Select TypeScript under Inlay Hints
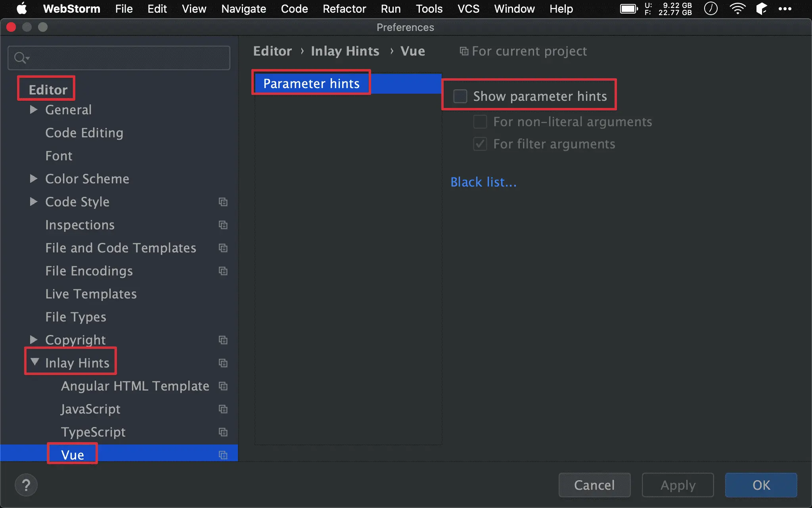This screenshot has width=812, height=508. coord(93,432)
